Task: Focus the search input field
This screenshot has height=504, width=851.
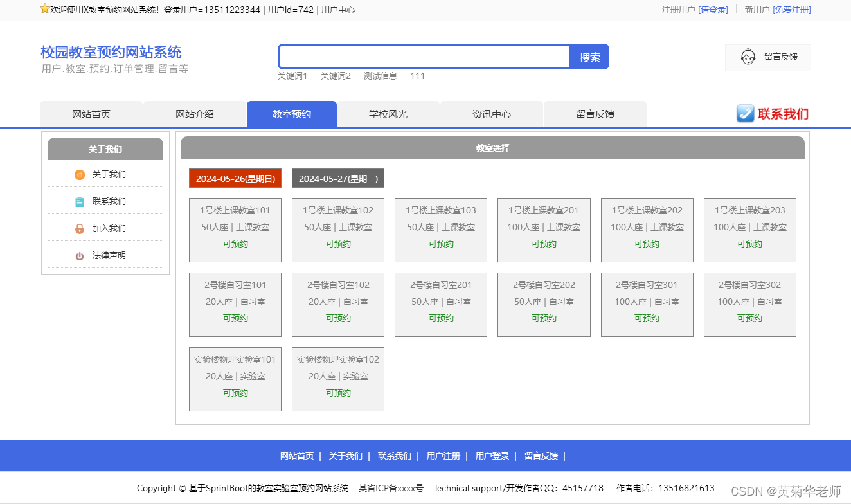Action: click(424, 57)
